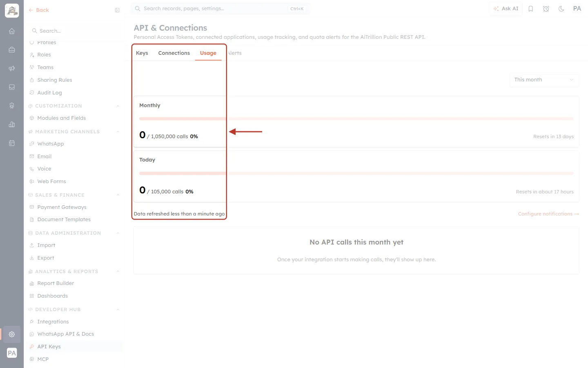Click the briefcase icon in the left rail
This screenshot has width=588, height=368.
[12, 50]
